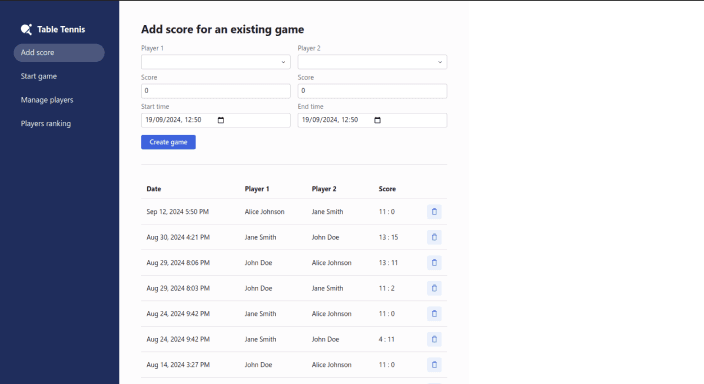Screen dimensions: 704x384
Task: Click the Player 1 column header
Action: 257,189
